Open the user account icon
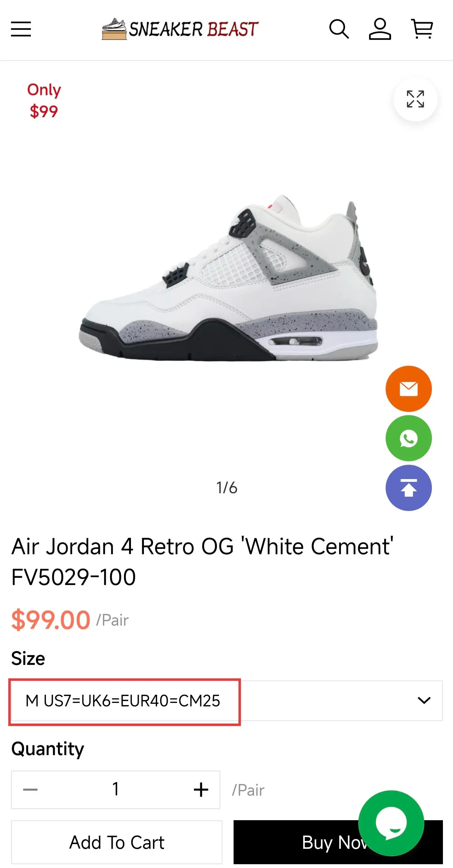Screen dimensions: 453x868 [380, 29]
